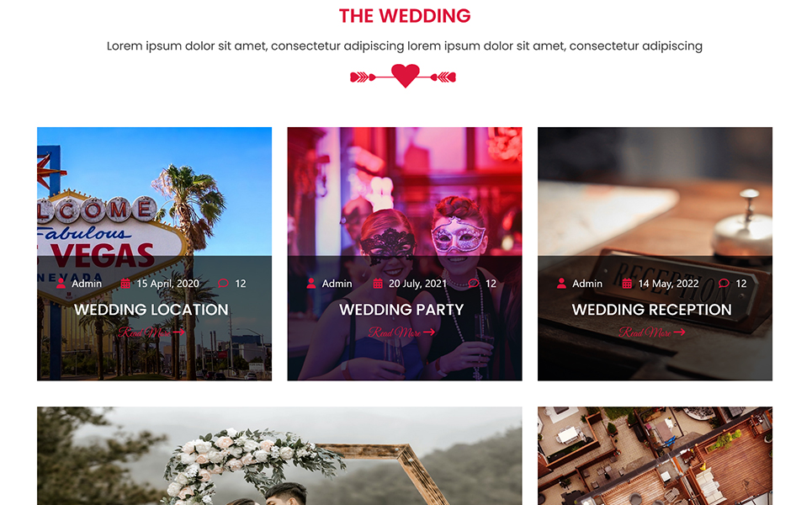Open the Wedding Location post title

pyautogui.click(x=151, y=310)
